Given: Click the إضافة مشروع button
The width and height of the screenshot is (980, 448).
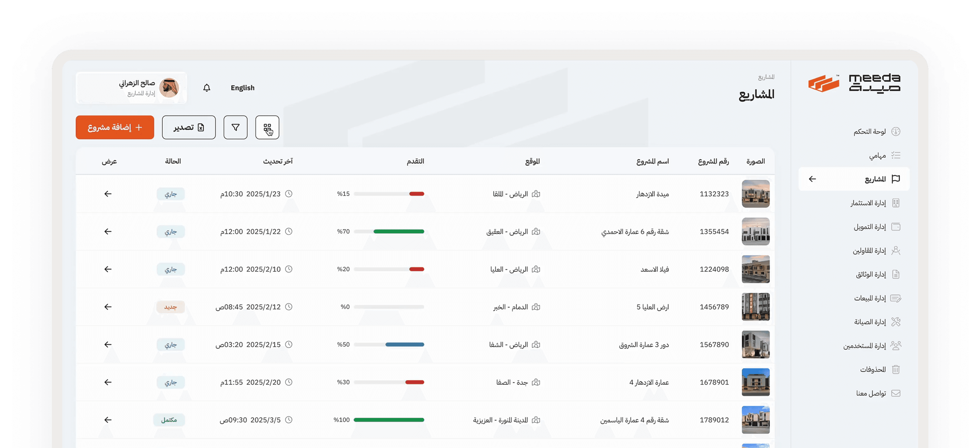Looking at the screenshot, I should (114, 127).
